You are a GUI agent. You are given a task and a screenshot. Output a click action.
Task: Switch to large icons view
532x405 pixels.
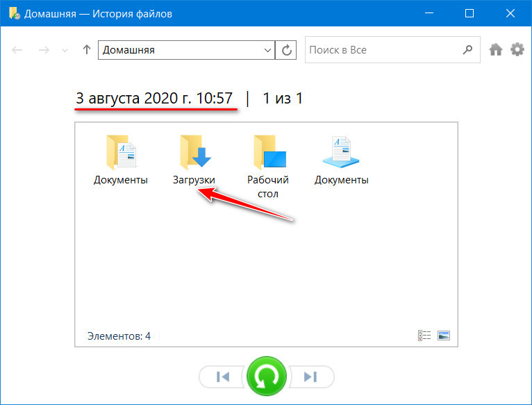443,336
